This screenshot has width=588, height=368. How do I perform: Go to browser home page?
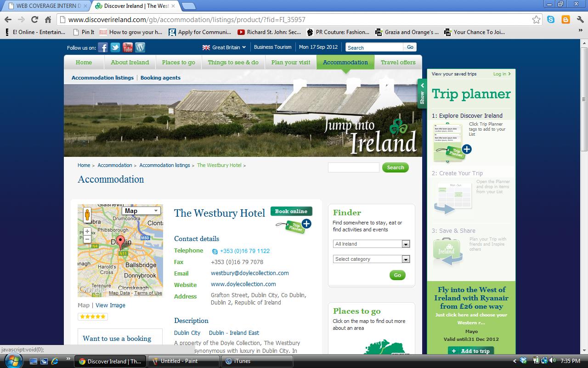click(48, 19)
